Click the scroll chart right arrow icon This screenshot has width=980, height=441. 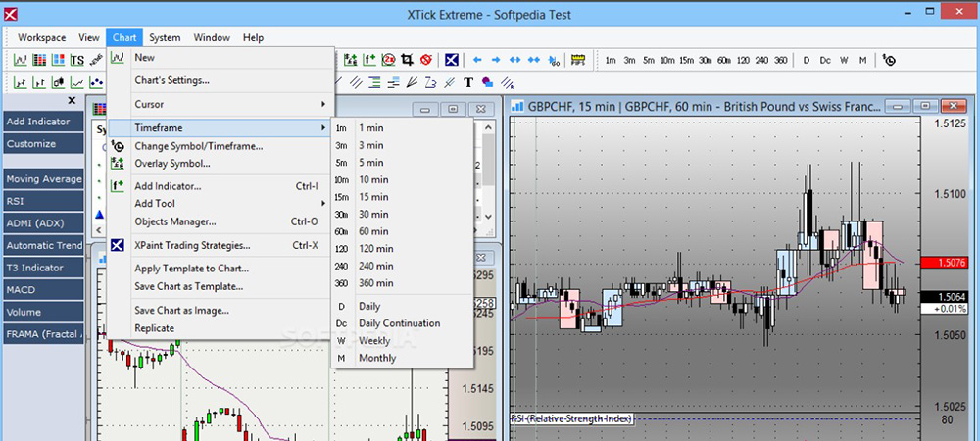(x=497, y=60)
